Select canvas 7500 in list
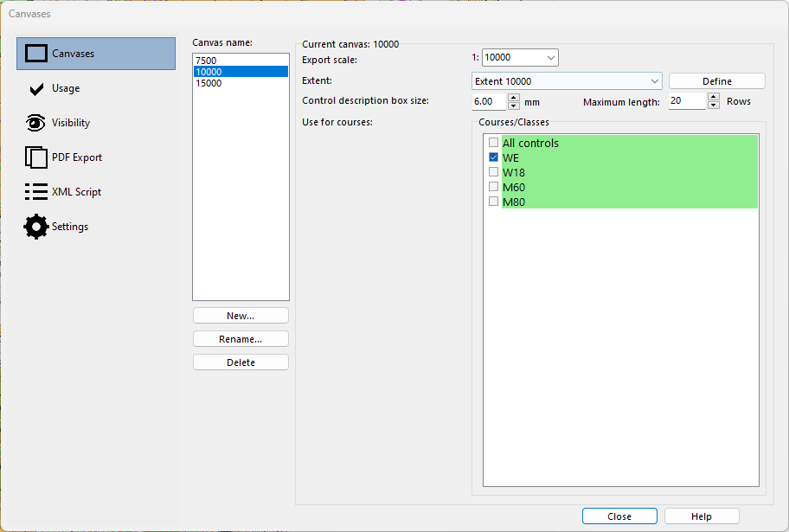 pyautogui.click(x=241, y=61)
